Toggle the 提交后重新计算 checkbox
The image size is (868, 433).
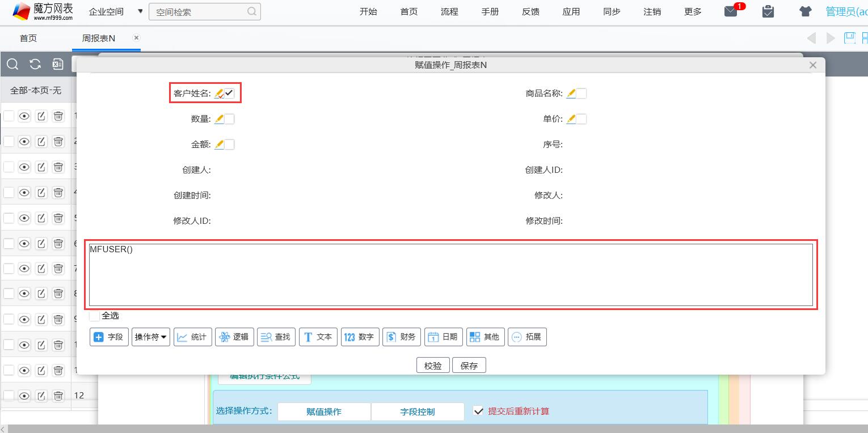pos(478,411)
